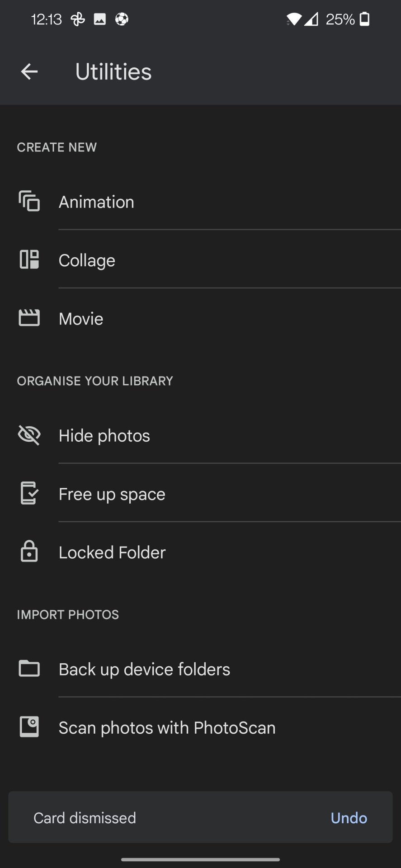Screen dimensions: 401x868
Task: Tap the Card dismissed snackbar message
Action: click(85, 818)
